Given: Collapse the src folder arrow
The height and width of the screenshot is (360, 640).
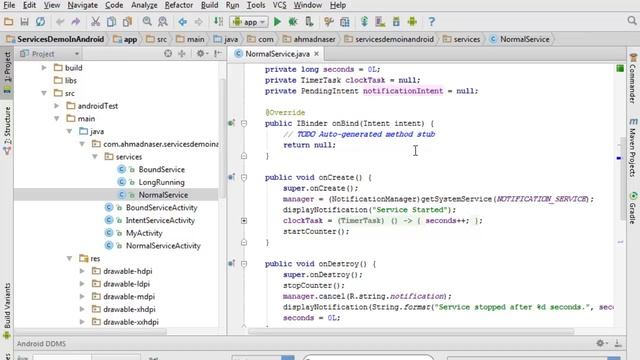Looking at the screenshot, I should click(44, 93).
